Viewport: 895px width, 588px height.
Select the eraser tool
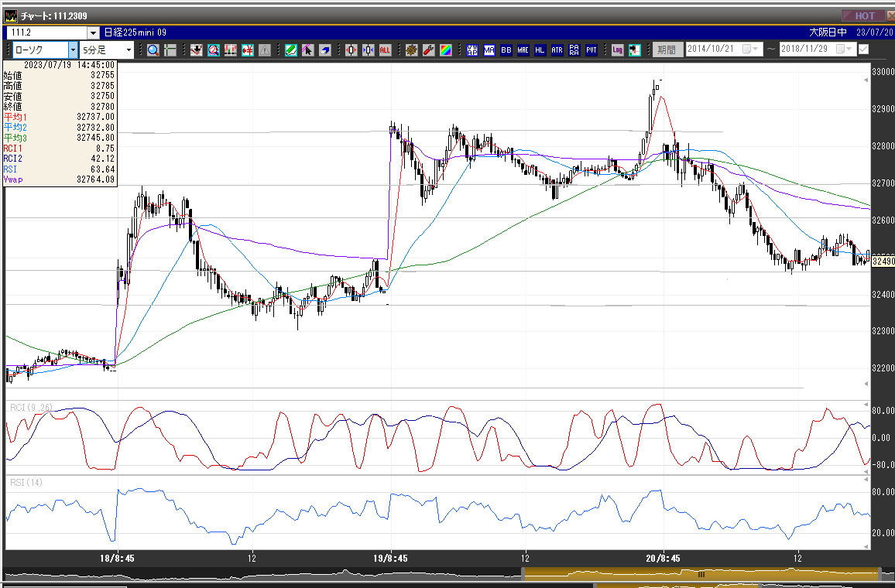(324, 50)
